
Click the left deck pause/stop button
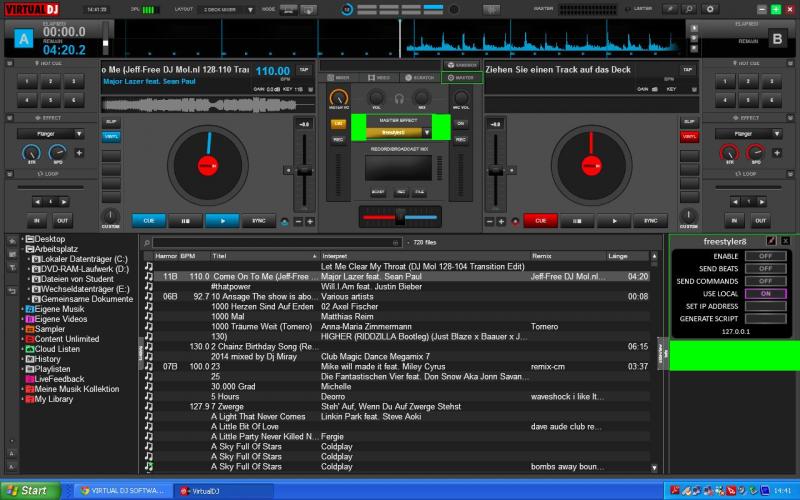point(185,220)
